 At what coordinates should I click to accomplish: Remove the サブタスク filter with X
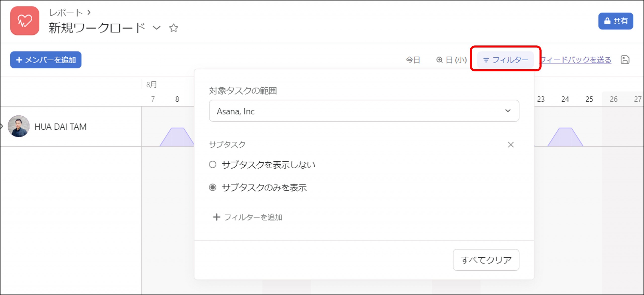(511, 144)
